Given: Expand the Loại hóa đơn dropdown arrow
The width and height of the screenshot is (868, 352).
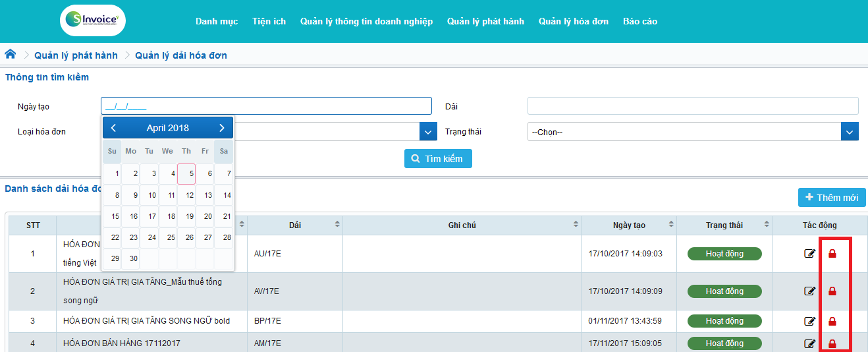Looking at the screenshot, I should [x=428, y=132].
